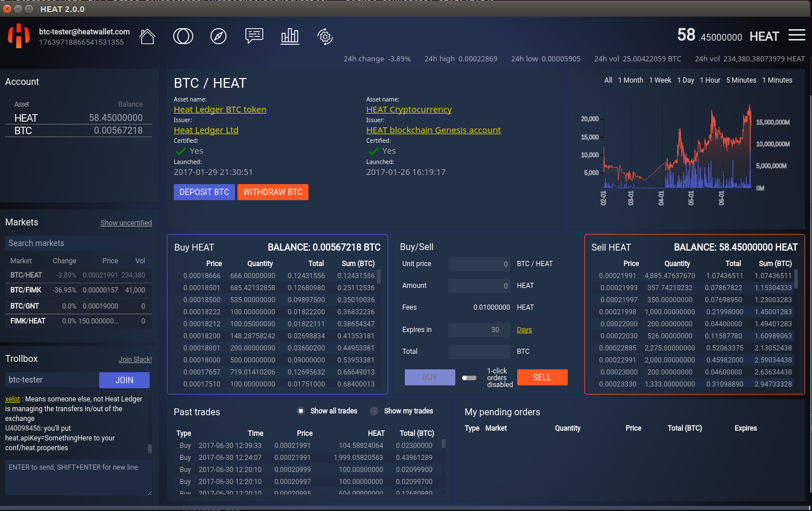Click the Search markets input field
This screenshot has width=812, height=511.
pos(78,243)
